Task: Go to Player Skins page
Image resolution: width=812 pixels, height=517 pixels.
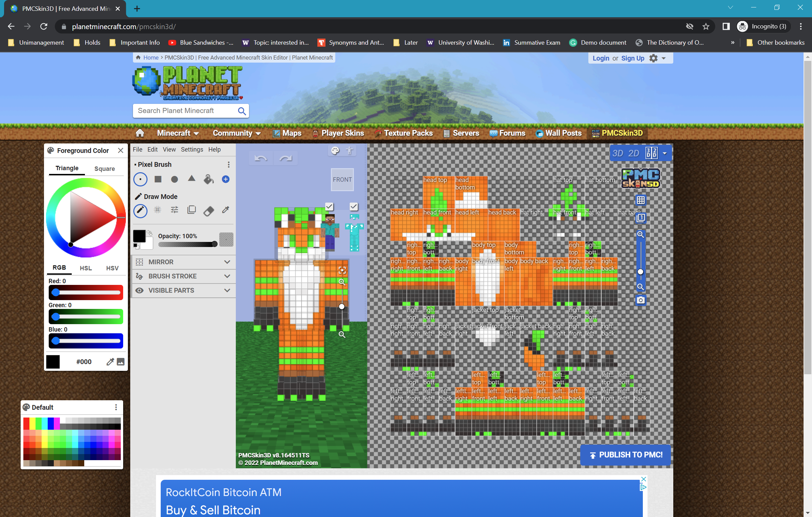Action: tap(338, 133)
